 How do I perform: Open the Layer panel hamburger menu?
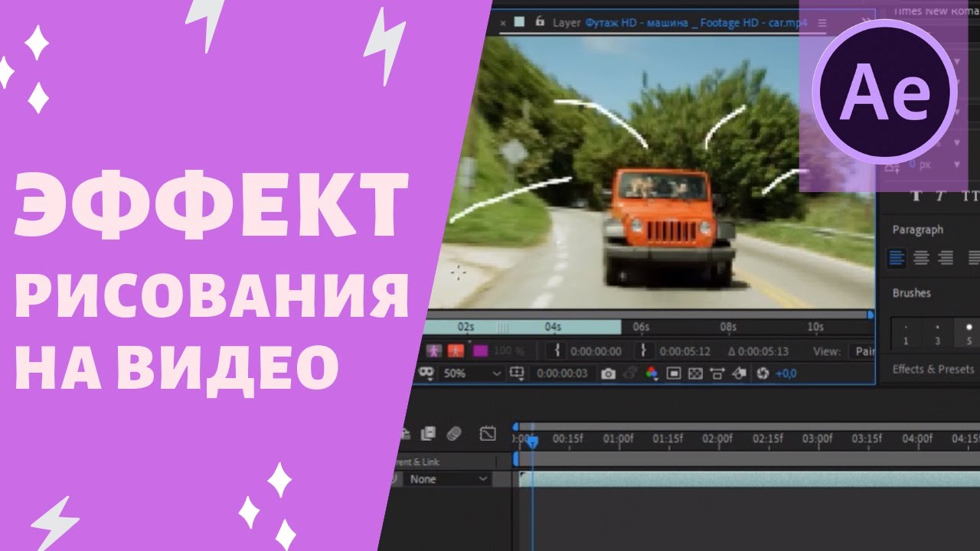click(822, 23)
